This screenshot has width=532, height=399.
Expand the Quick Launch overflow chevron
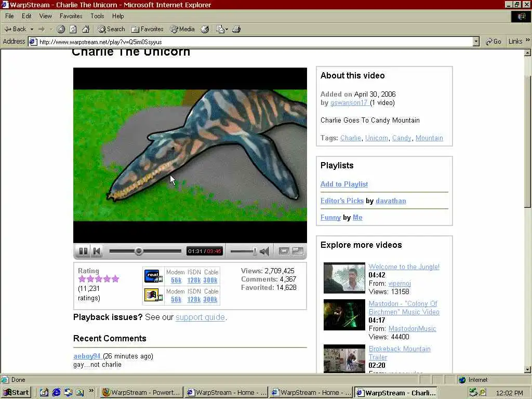[x=91, y=391]
